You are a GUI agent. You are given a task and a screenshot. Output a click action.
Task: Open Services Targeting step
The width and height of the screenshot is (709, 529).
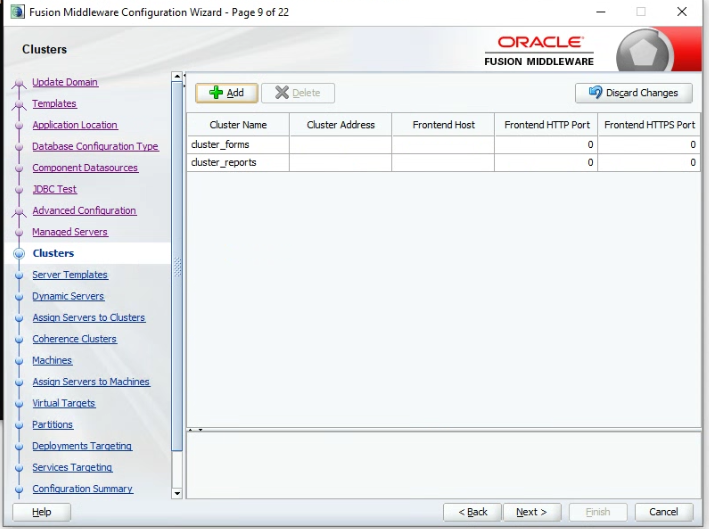pyautogui.click(x=72, y=468)
